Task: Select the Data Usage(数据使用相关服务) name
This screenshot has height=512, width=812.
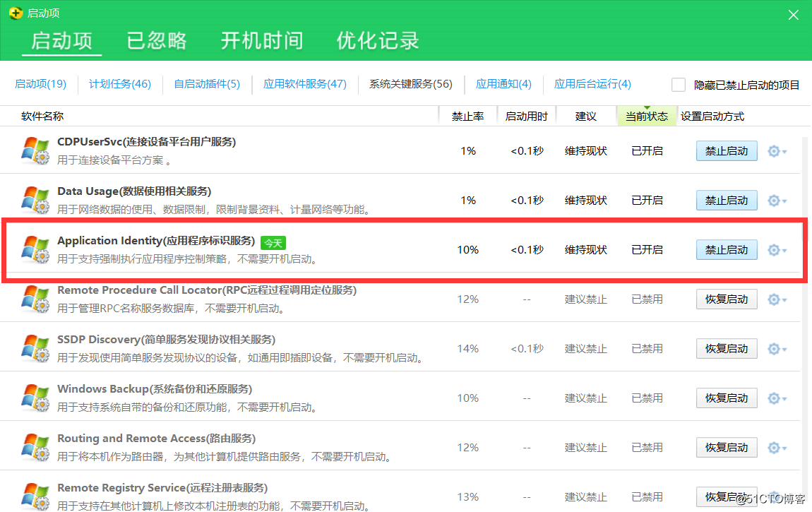Action: coord(134,191)
